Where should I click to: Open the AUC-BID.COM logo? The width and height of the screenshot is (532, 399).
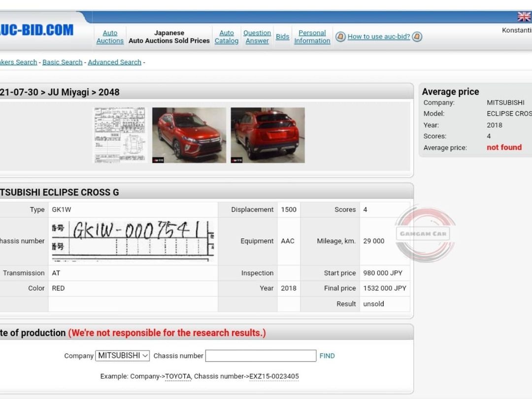click(36, 30)
